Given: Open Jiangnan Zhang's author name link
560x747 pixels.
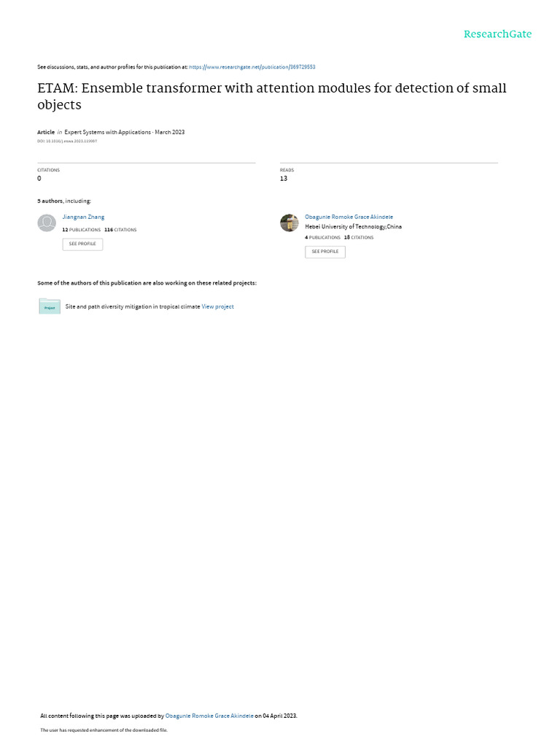Looking at the screenshot, I should coord(83,217).
